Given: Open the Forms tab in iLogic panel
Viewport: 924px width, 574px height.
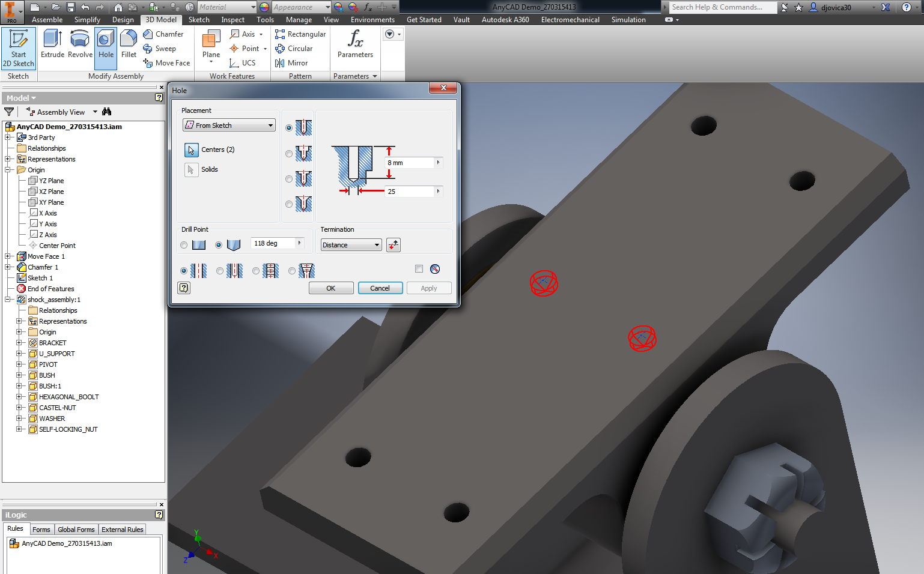Looking at the screenshot, I should [41, 529].
